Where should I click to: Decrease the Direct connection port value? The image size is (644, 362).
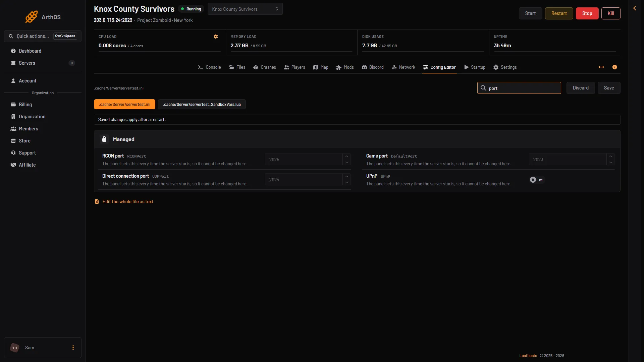pos(347,183)
